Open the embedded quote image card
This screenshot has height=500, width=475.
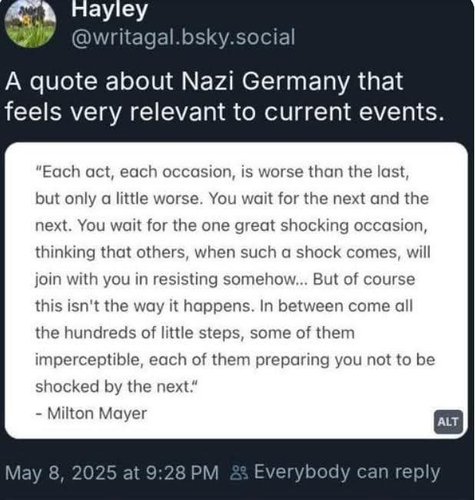236,291
